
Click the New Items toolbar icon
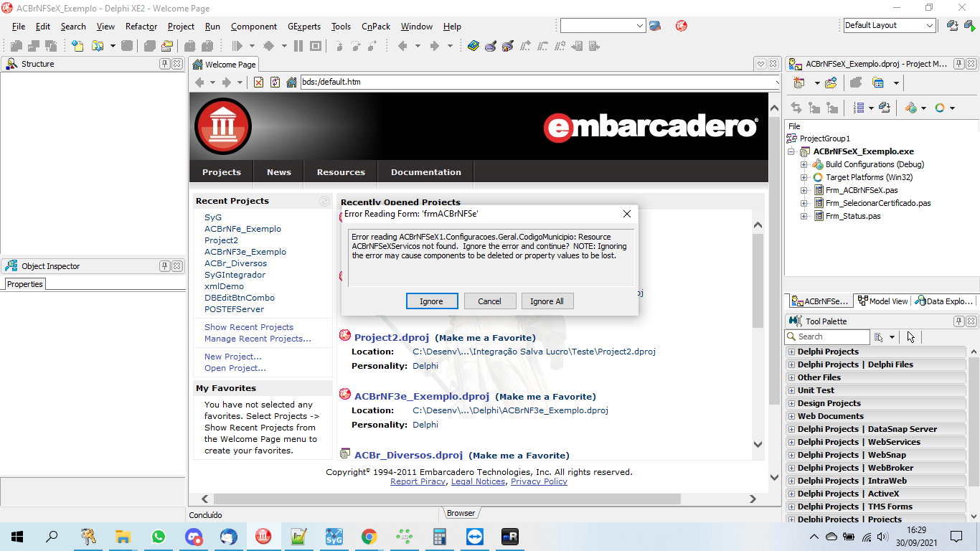click(77, 46)
